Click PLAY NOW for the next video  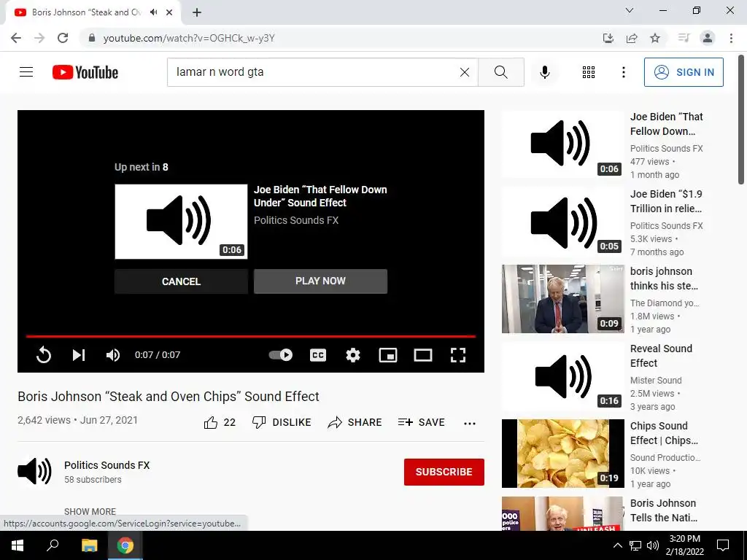coord(321,281)
